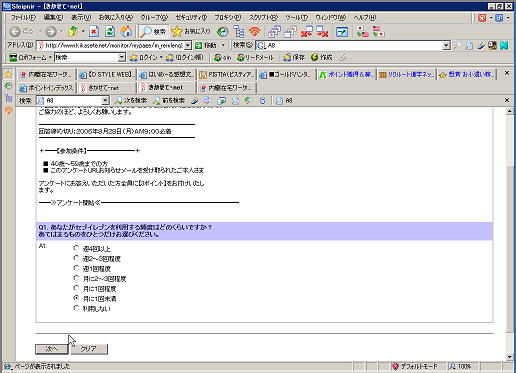516x373 pixels.
Task: Select the 利用しない radio option
Action: point(76,308)
